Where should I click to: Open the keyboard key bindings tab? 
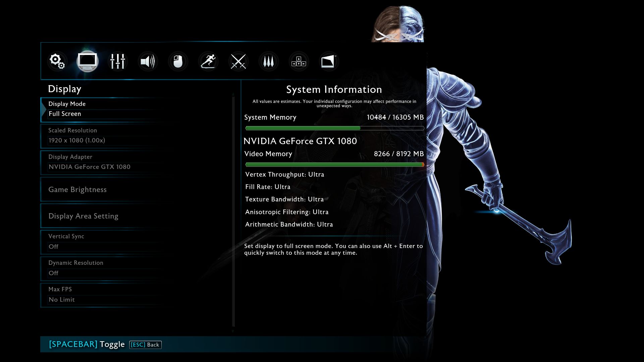(299, 62)
